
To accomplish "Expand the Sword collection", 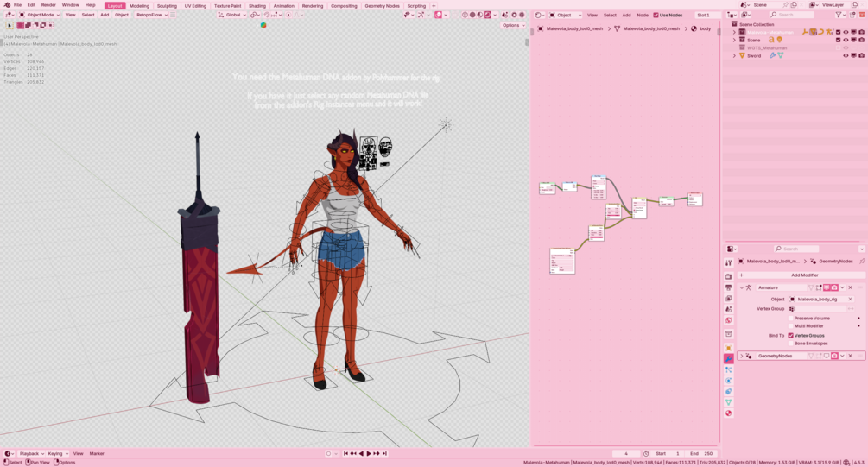I will tap(735, 55).
